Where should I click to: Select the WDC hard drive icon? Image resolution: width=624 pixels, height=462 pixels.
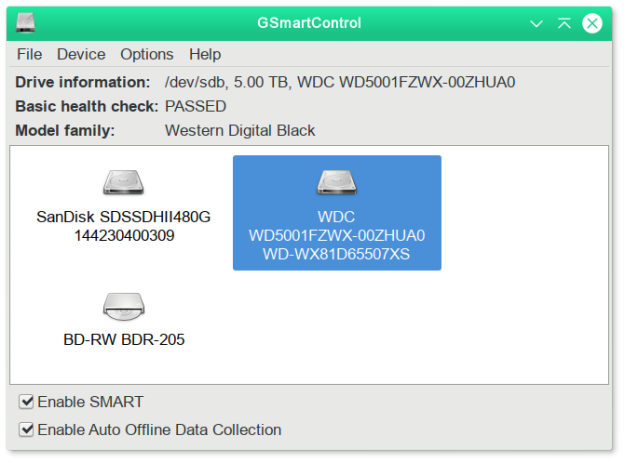coord(337,181)
